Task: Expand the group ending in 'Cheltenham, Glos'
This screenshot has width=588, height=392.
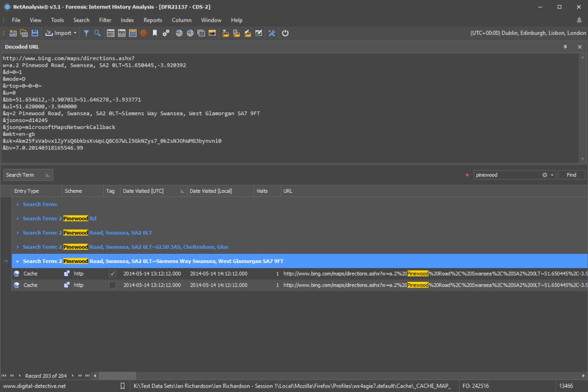Action: click(x=18, y=247)
